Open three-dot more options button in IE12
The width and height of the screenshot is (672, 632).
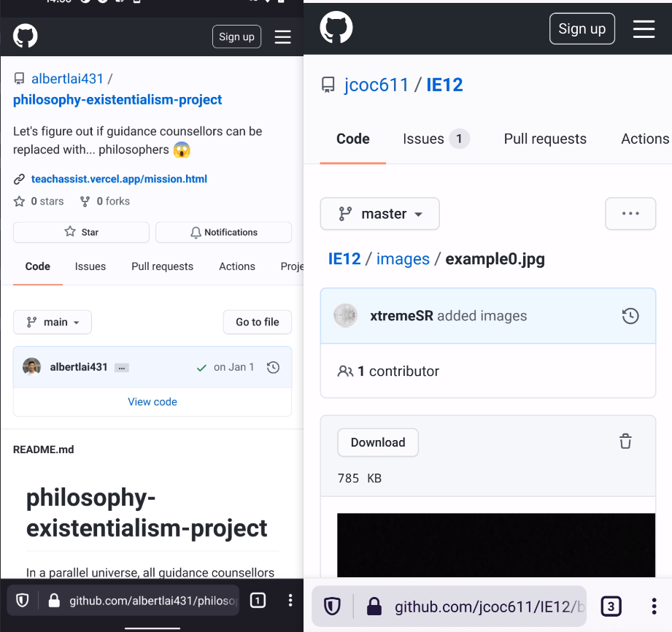(x=630, y=214)
